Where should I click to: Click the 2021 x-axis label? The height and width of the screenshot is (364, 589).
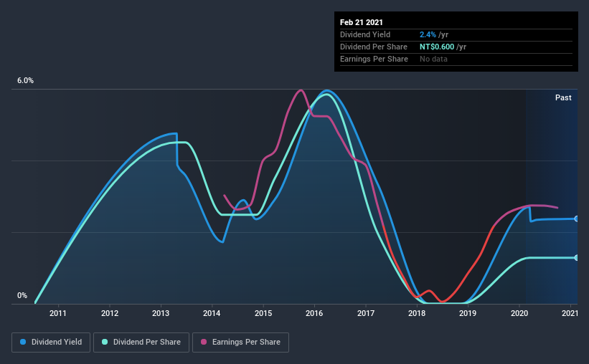[570, 313]
